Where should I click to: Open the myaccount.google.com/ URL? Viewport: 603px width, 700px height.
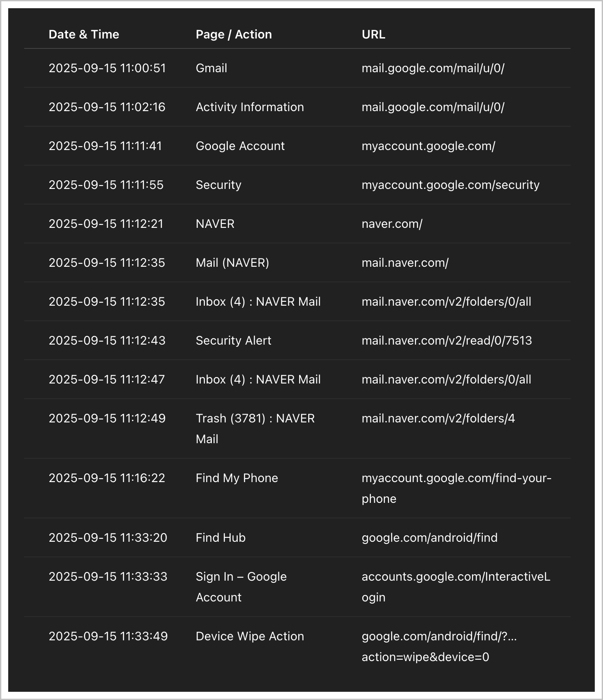click(428, 146)
